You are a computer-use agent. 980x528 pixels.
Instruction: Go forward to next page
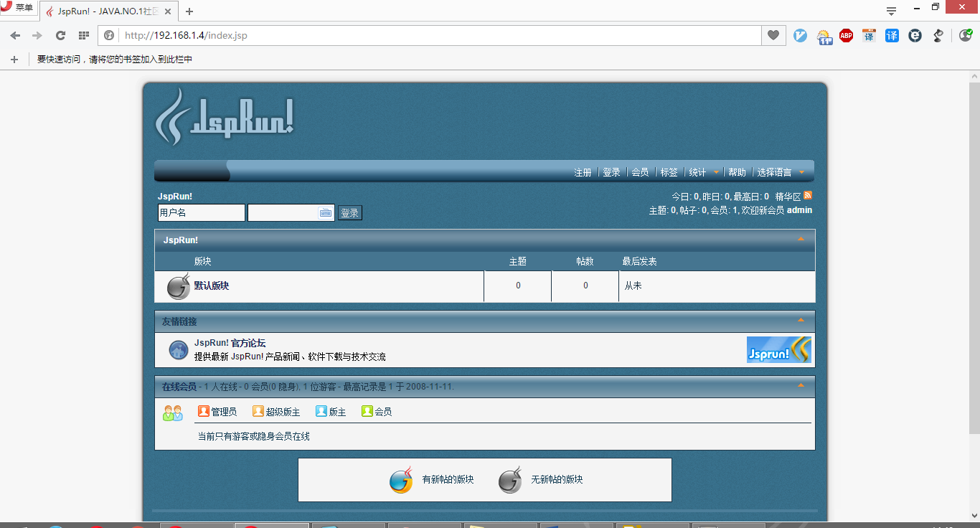[37, 35]
